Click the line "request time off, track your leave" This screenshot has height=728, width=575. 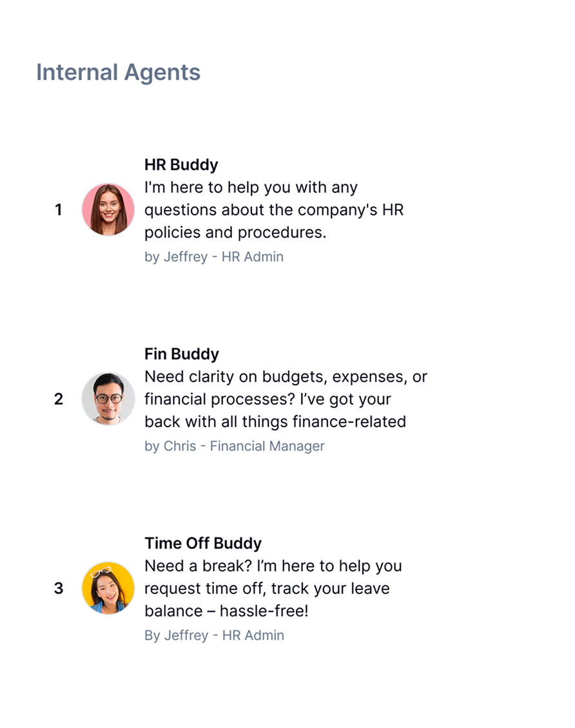[x=267, y=588]
